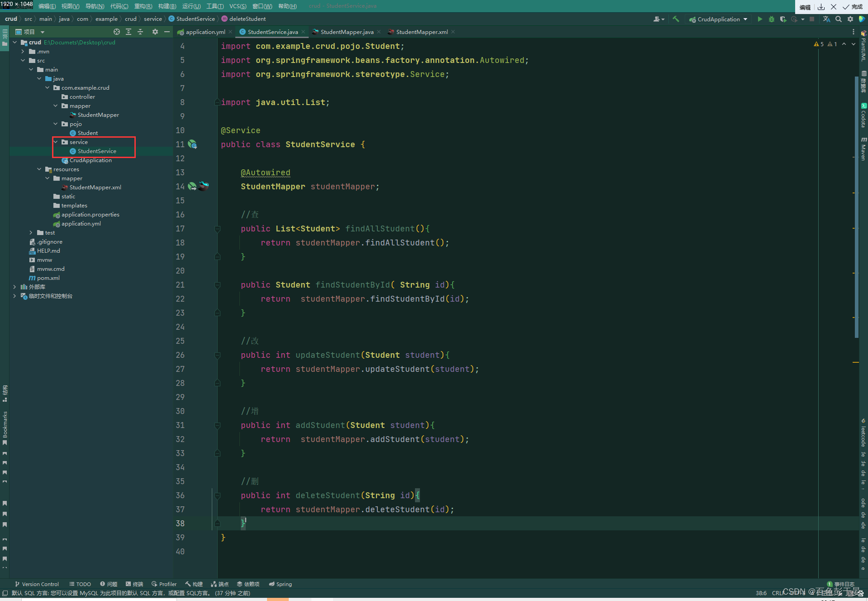The width and height of the screenshot is (868, 601).
Task: Open profiler run options dropdown arrow
Action: coord(802,19)
